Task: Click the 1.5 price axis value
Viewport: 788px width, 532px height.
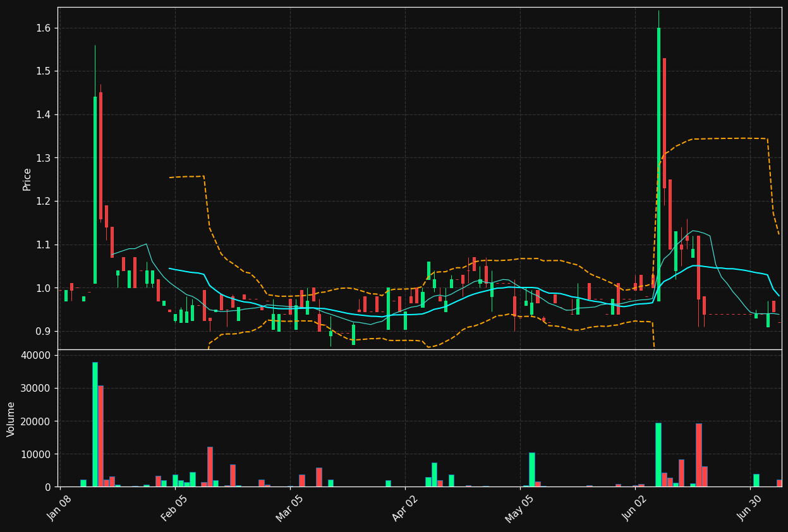Action: [44, 71]
